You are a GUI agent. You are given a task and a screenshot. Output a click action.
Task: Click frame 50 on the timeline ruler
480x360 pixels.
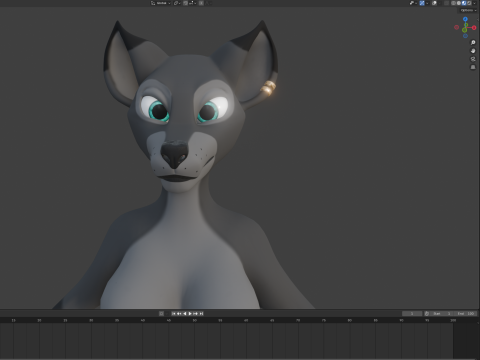pyautogui.click(x=194, y=320)
